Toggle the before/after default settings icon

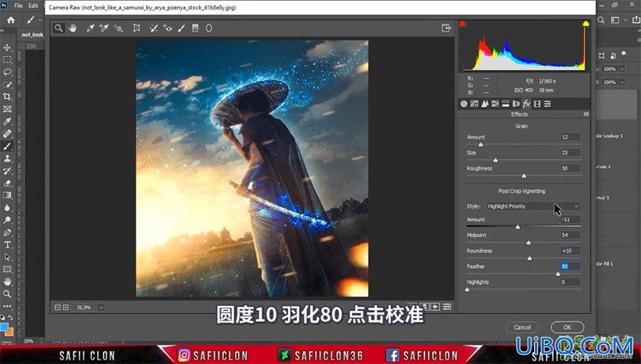pyautogui.click(x=435, y=307)
